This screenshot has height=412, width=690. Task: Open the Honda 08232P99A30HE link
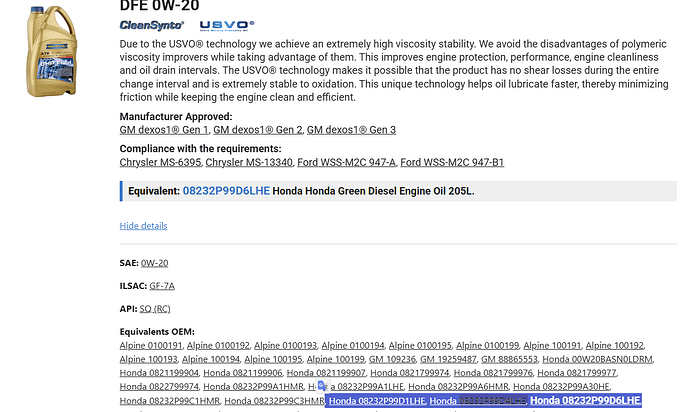(x=562, y=386)
